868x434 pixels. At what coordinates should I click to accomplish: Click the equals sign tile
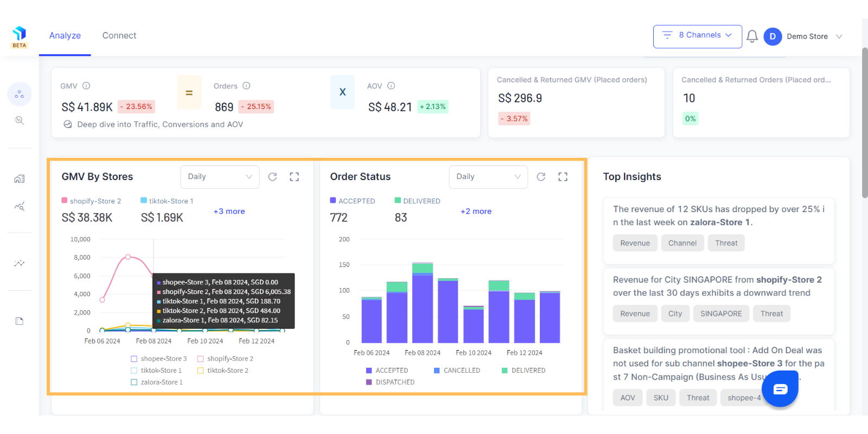click(x=189, y=92)
